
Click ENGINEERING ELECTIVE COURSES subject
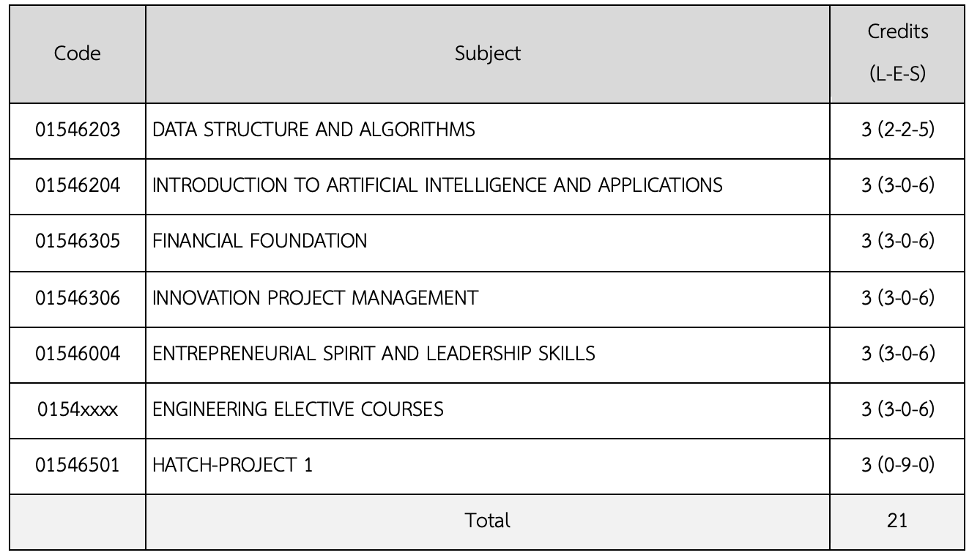tap(298, 409)
